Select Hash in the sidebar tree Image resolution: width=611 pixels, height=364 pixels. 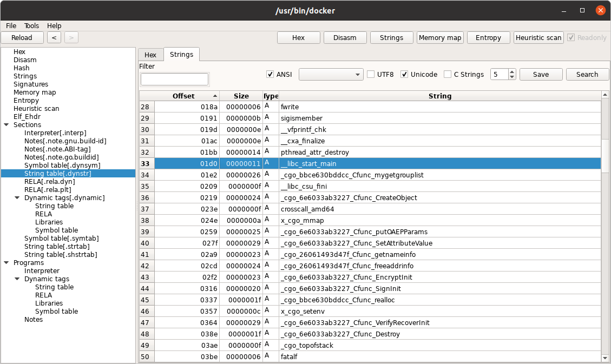22,68
